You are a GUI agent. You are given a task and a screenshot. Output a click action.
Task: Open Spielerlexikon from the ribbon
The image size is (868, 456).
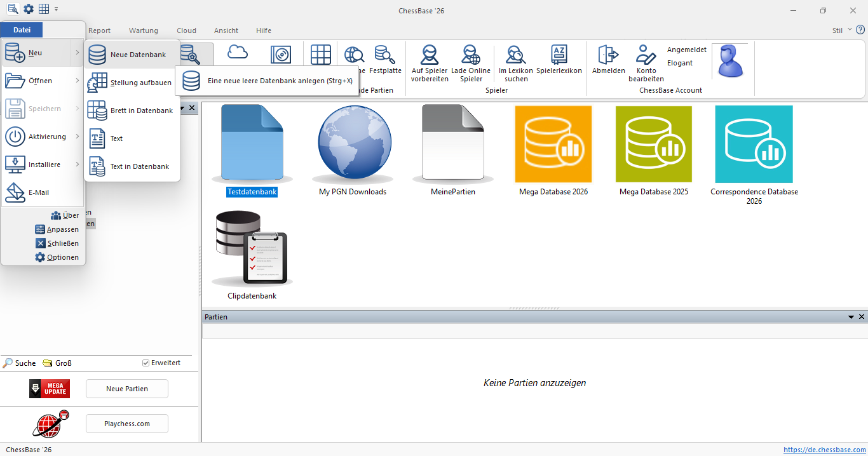[x=559, y=55]
